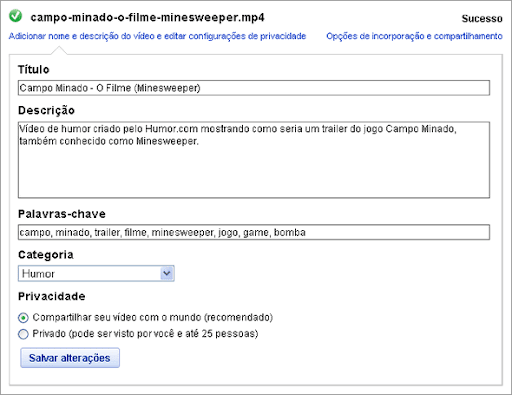Click into the Título text field
Viewport: 512px width, 395px height.
pos(254,88)
